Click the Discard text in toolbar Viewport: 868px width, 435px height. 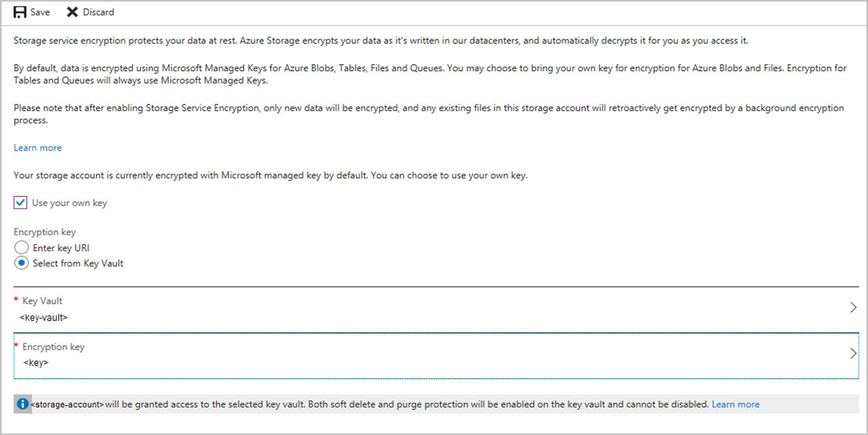99,12
